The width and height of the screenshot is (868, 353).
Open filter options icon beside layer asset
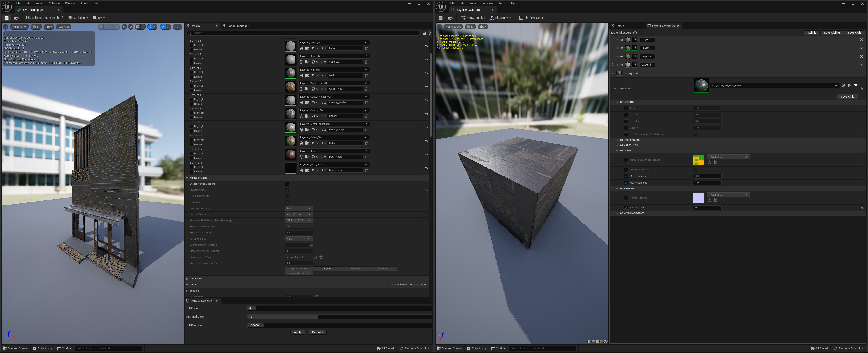click(856, 86)
